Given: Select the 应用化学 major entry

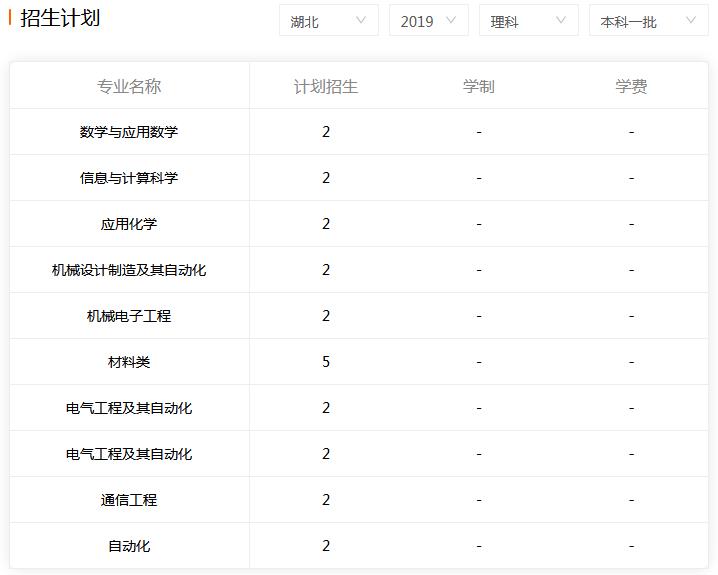Looking at the screenshot, I should coord(129,224).
